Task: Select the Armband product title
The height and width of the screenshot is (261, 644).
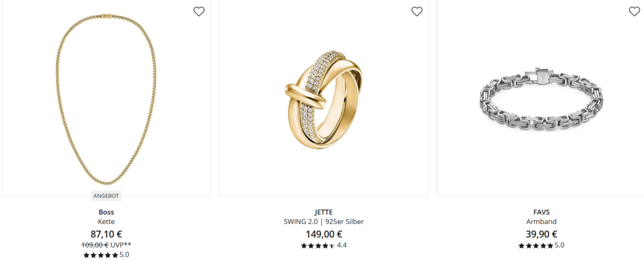Action: 541,221
